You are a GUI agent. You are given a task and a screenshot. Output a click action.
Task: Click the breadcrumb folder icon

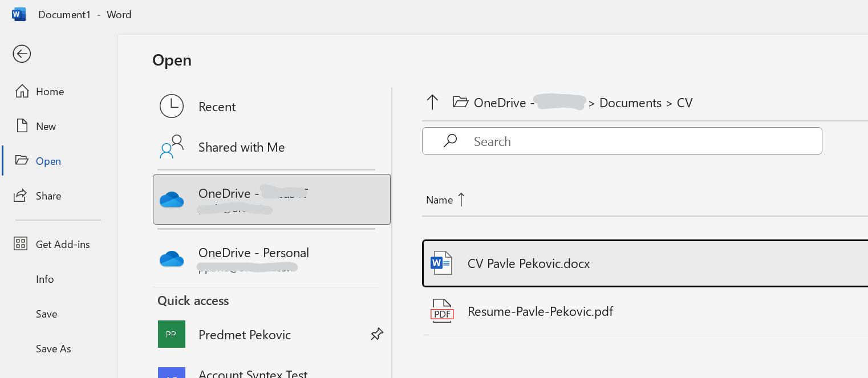tap(460, 102)
